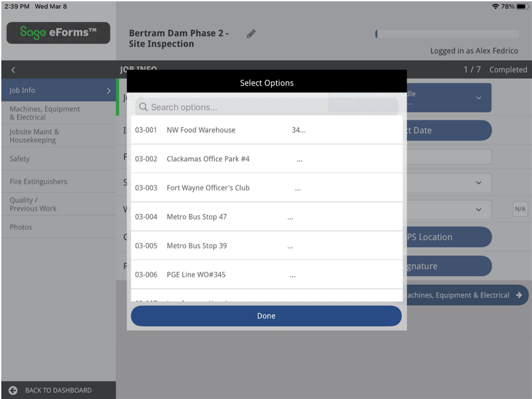Expand the Job Info chevron in sidebar
The height and width of the screenshot is (399, 532).
click(x=108, y=91)
